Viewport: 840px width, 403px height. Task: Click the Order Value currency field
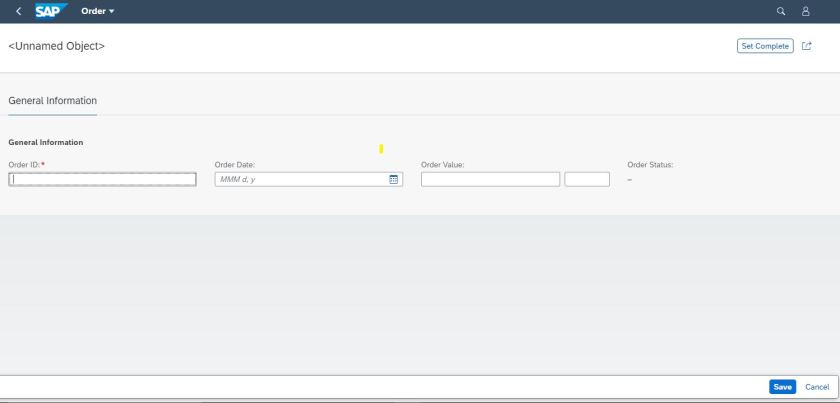pos(587,180)
